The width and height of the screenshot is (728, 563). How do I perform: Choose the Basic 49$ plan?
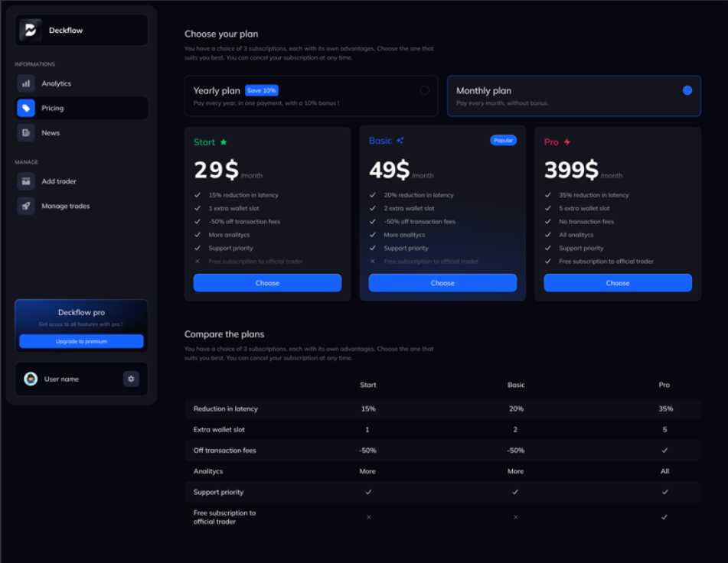tap(442, 283)
